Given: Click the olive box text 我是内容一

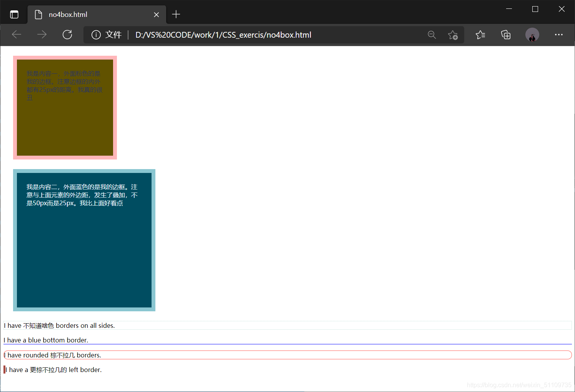Looking at the screenshot, I should click(65, 86).
